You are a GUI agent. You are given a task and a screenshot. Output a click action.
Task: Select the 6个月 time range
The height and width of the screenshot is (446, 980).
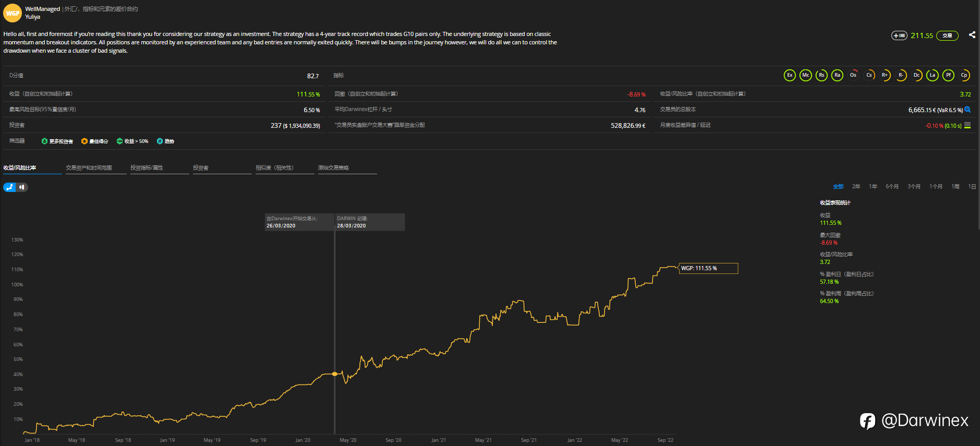coord(892,187)
